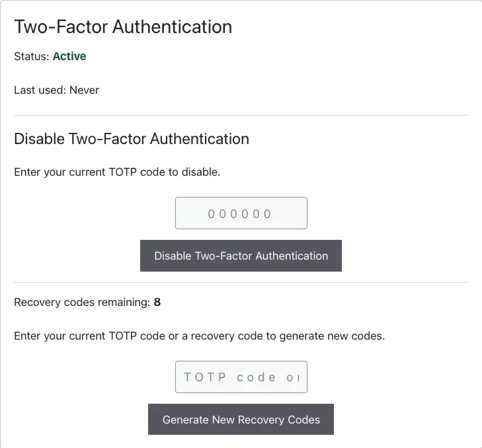Focus the recovery code input field
The height and width of the screenshot is (448, 482).
241,377
